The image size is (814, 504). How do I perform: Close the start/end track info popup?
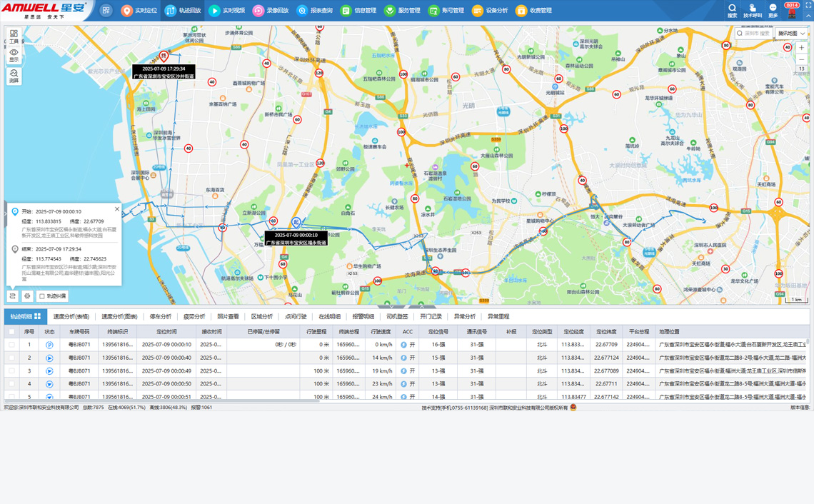point(117,209)
